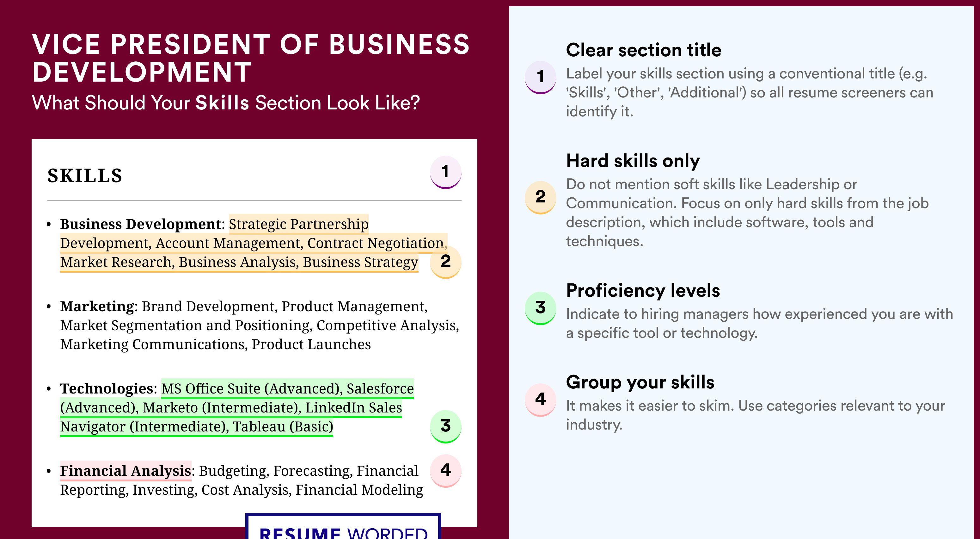Click orange badge 2 in resume card

pyautogui.click(x=445, y=262)
